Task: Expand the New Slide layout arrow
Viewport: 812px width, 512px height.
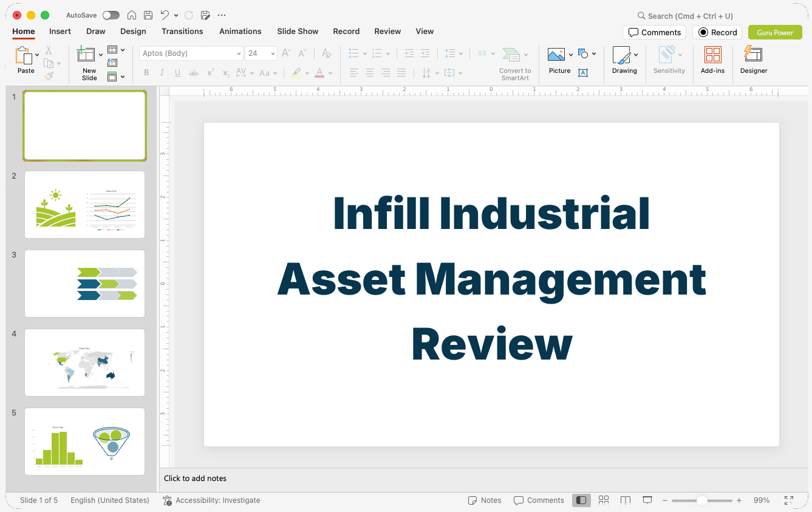Action: 101,55
